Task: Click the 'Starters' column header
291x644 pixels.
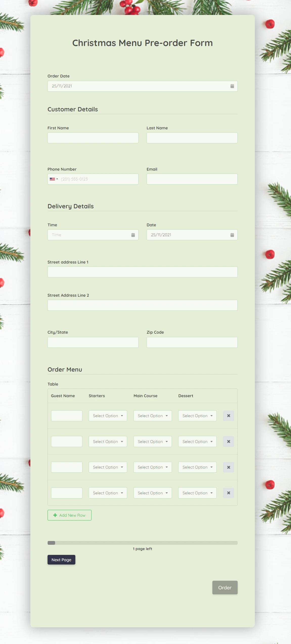Action: tap(97, 396)
